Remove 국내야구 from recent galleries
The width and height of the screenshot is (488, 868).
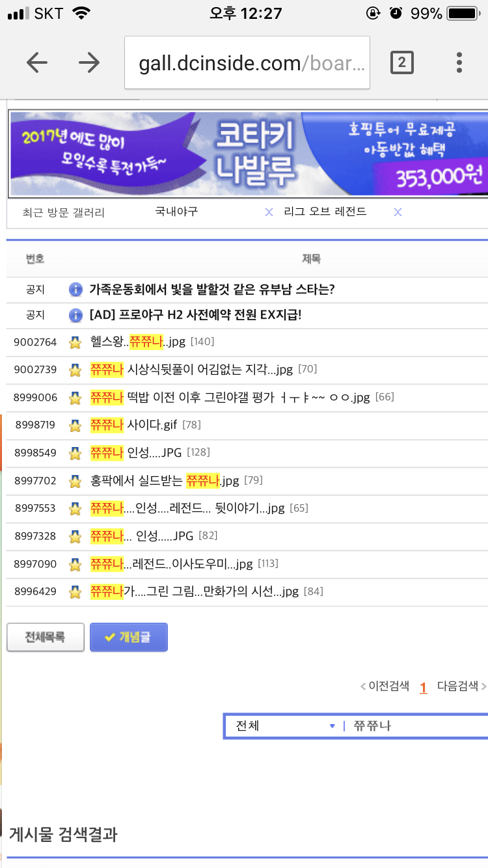269,213
